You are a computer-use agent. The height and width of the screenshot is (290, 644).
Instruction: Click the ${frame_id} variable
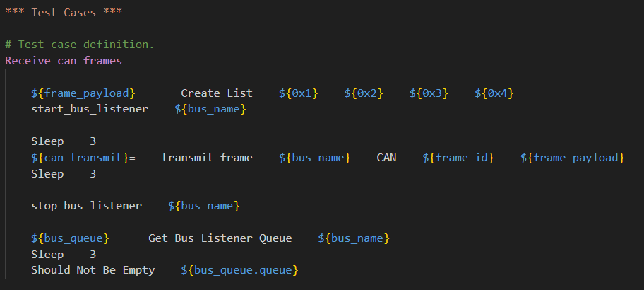click(458, 158)
